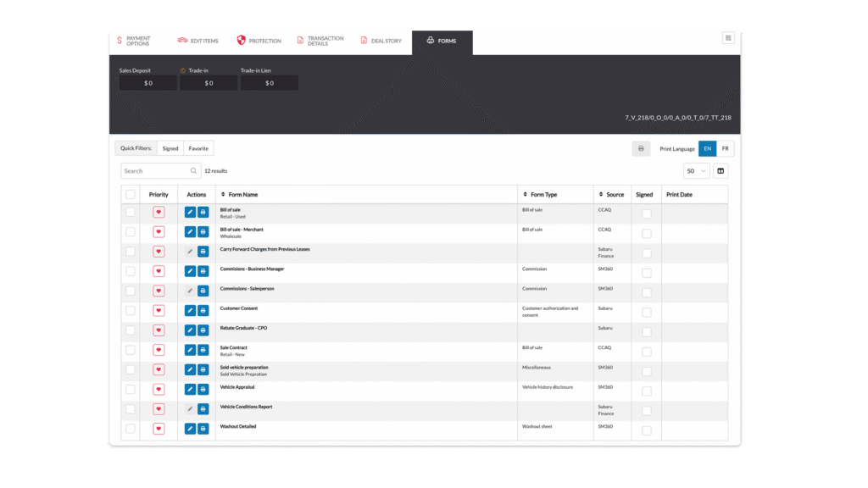Click the print icon for Bill of sale Retail - Used
Image resolution: width=868 pixels, height=488 pixels.
203,212
